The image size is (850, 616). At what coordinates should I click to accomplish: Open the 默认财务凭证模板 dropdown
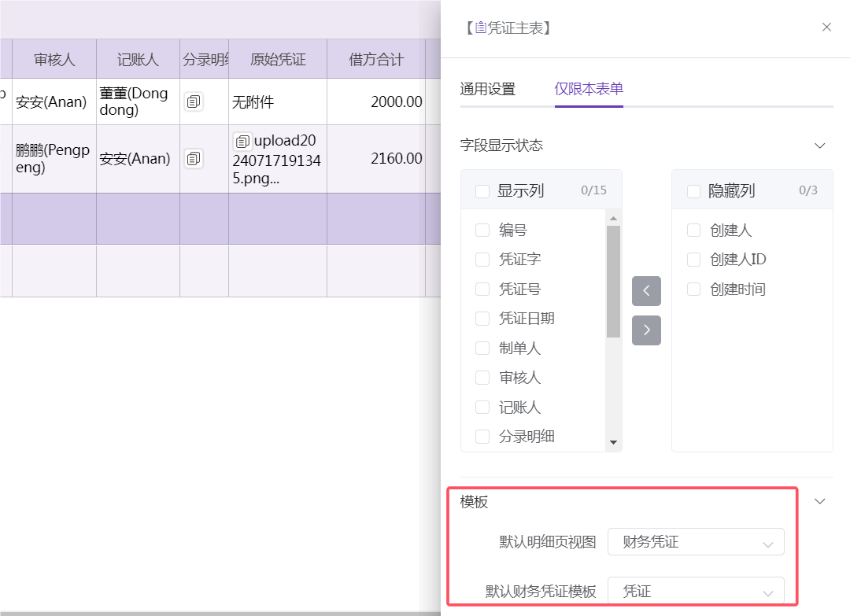coord(696,591)
